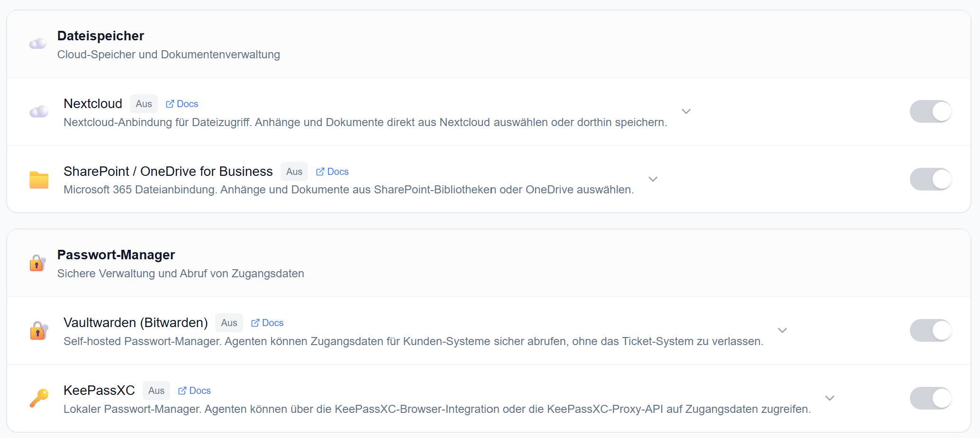Click the padlock icon next to Vaultwarden
The image size is (980, 438).
(38, 330)
